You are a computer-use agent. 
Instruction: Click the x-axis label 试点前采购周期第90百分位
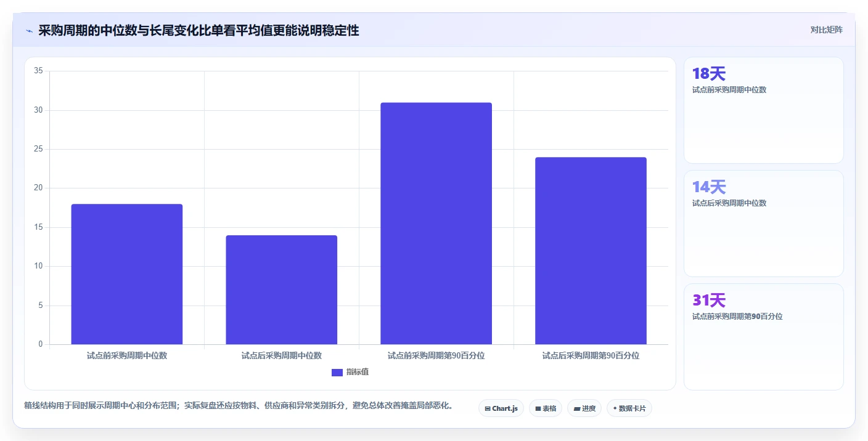pyautogui.click(x=436, y=355)
